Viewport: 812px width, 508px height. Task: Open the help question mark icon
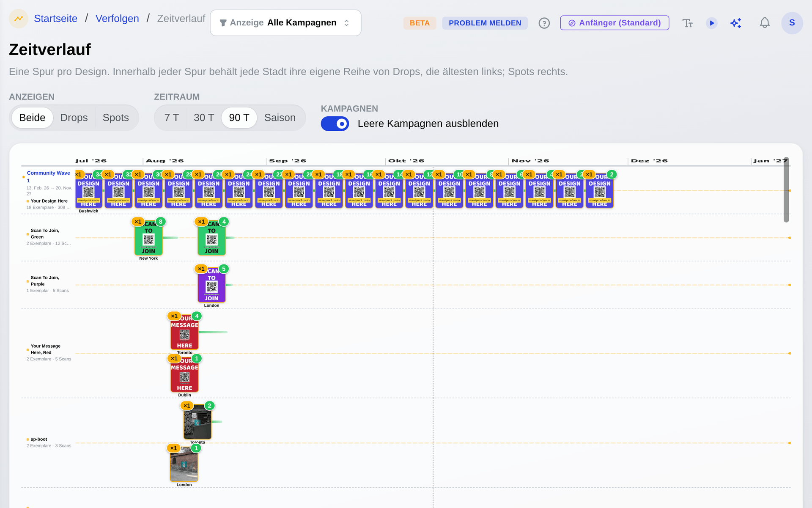tap(544, 23)
